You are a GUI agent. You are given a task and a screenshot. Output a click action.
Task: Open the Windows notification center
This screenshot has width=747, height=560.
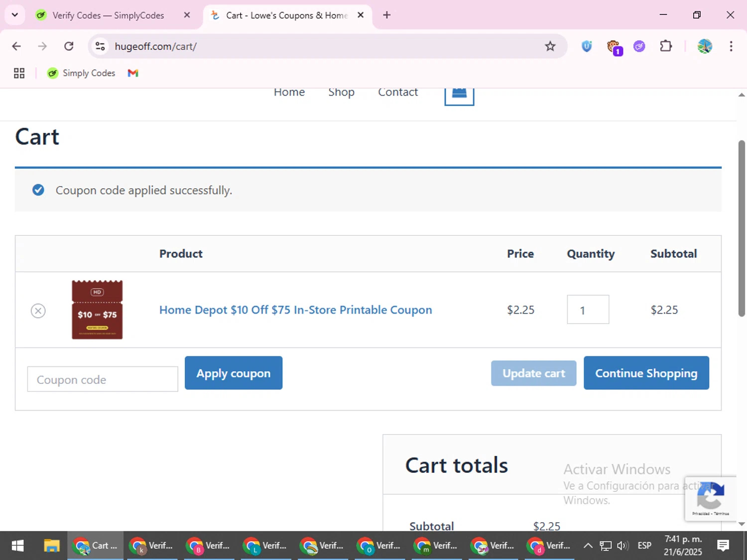click(x=723, y=546)
